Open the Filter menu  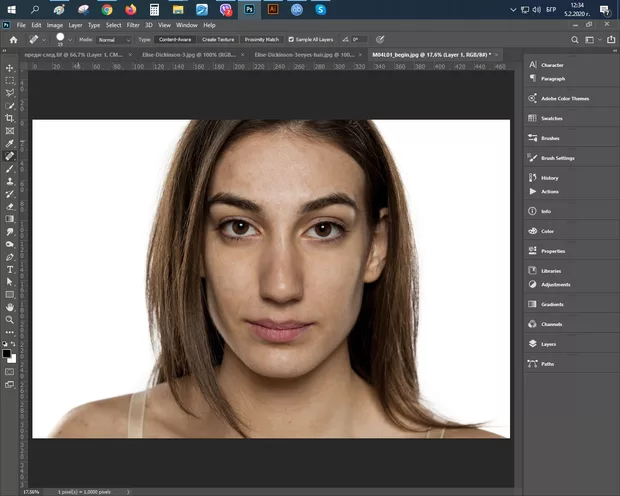click(133, 24)
